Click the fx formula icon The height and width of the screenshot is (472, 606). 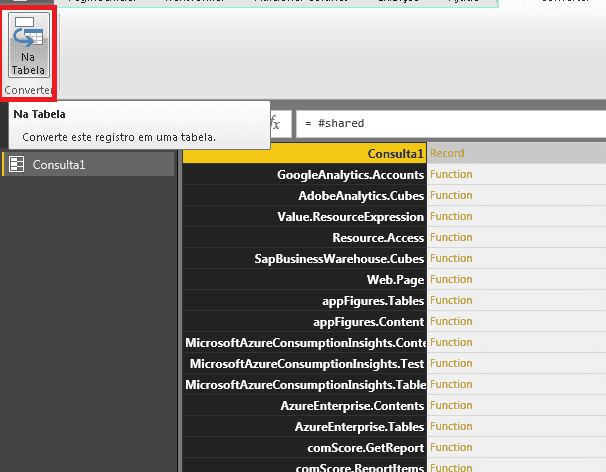pos(275,123)
